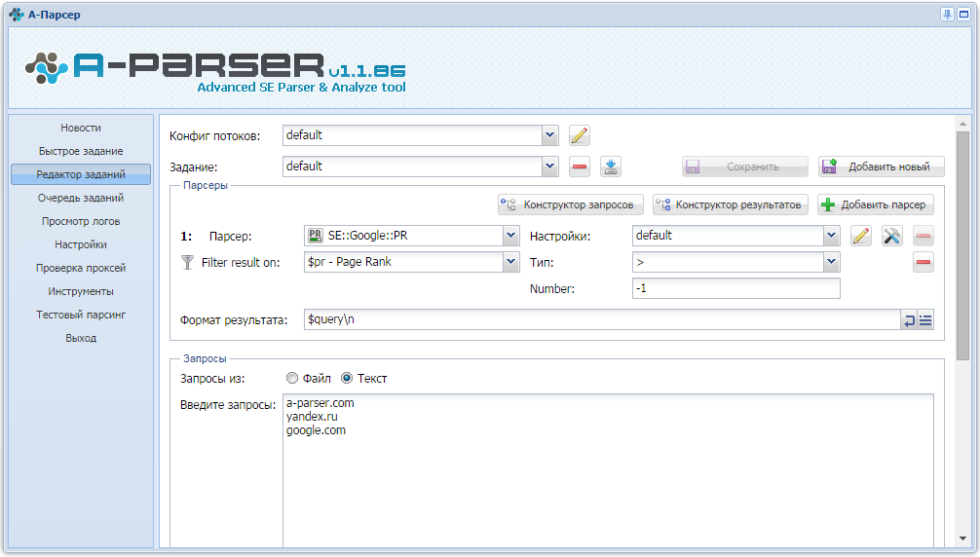980x557 pixels.
Task: Open parser override tools icon
Action: 892,236
